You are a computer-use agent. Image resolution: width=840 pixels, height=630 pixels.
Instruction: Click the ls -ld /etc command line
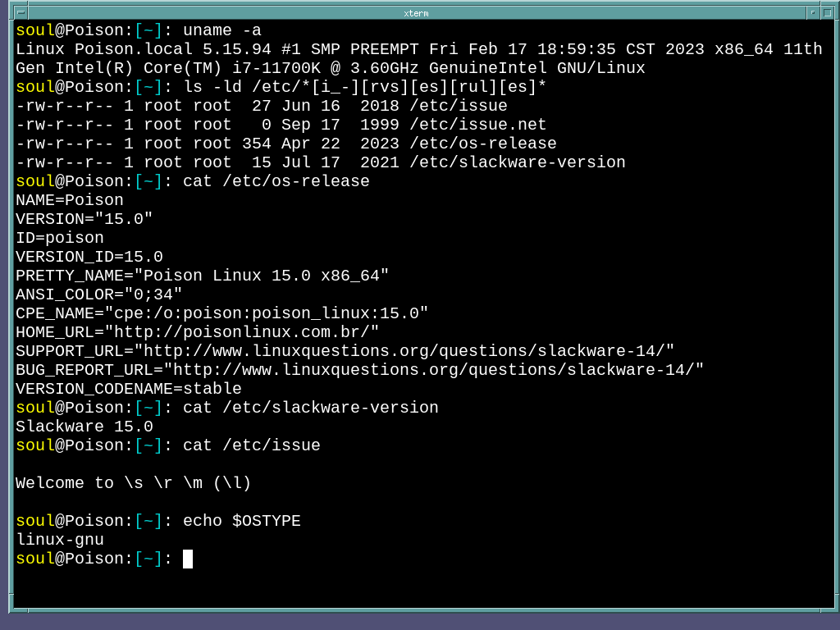click(x=364, y=87)
